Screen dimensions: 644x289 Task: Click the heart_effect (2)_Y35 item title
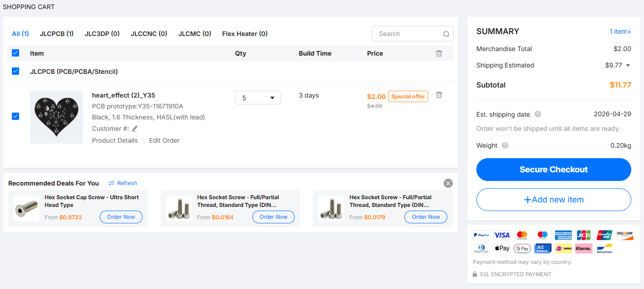pos(123,95)
